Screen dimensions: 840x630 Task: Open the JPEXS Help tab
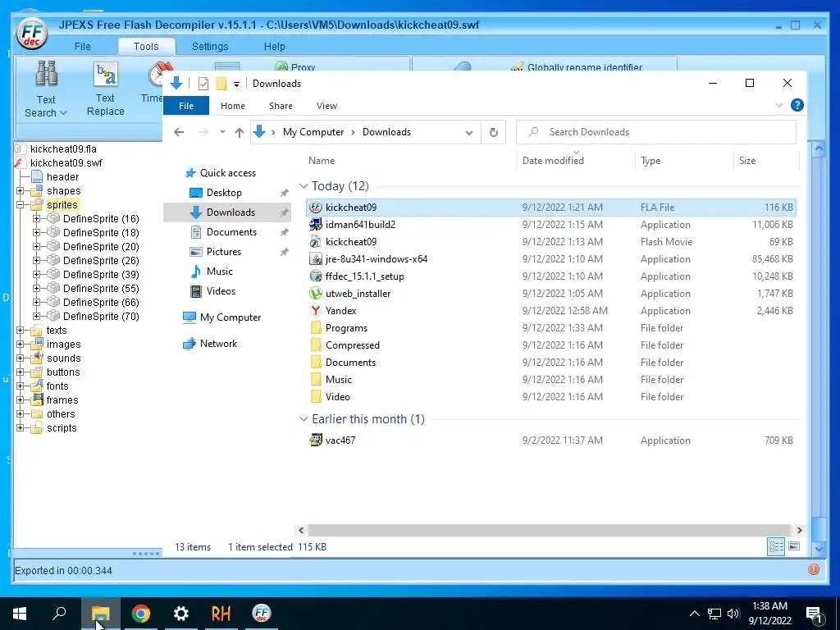pyautogui.click(x=274, y=47)
